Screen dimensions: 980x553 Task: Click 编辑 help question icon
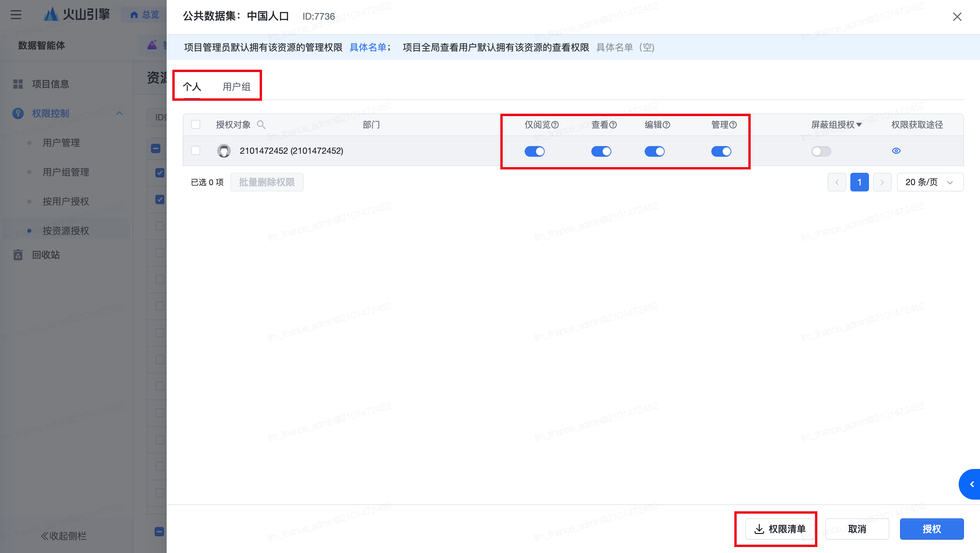(x=666, y=124)
